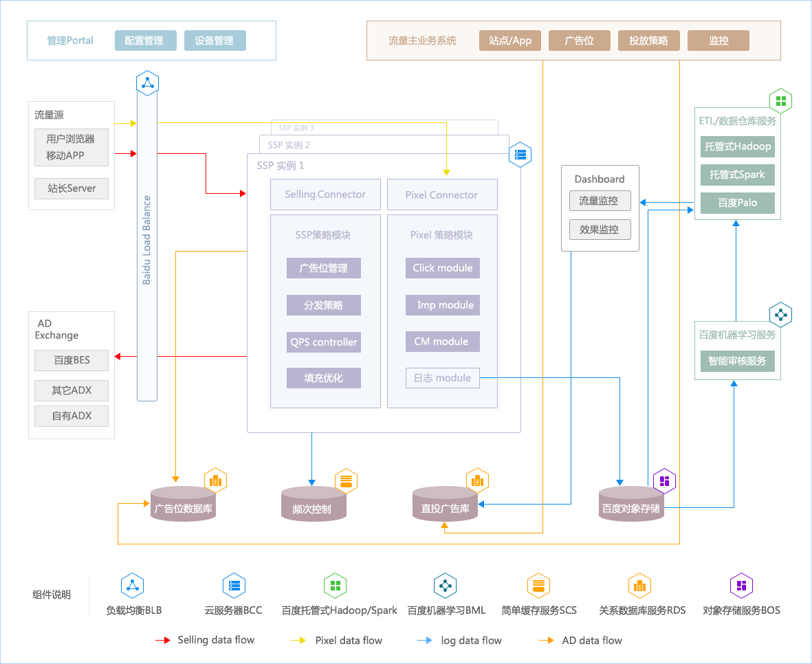Click the 管理Portal label
The width and height of the screenshot is (812, 664).
70,41
